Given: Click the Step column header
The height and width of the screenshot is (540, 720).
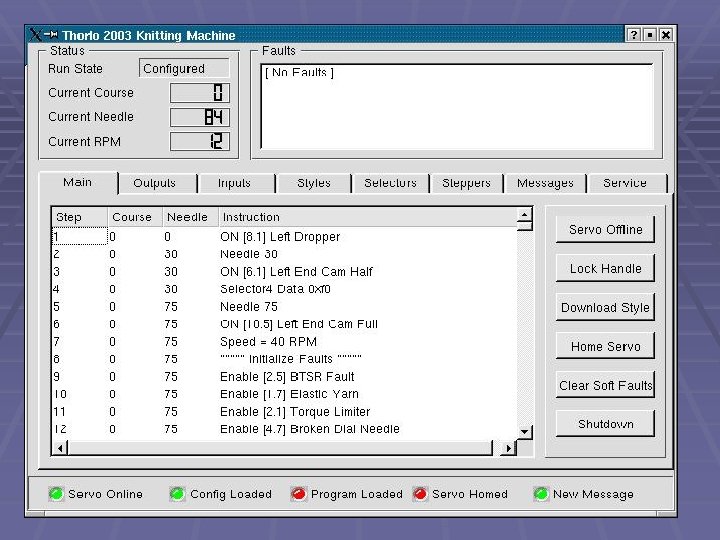Looking at the screenshot, I should pyautogui.click(x=80, y=217).
